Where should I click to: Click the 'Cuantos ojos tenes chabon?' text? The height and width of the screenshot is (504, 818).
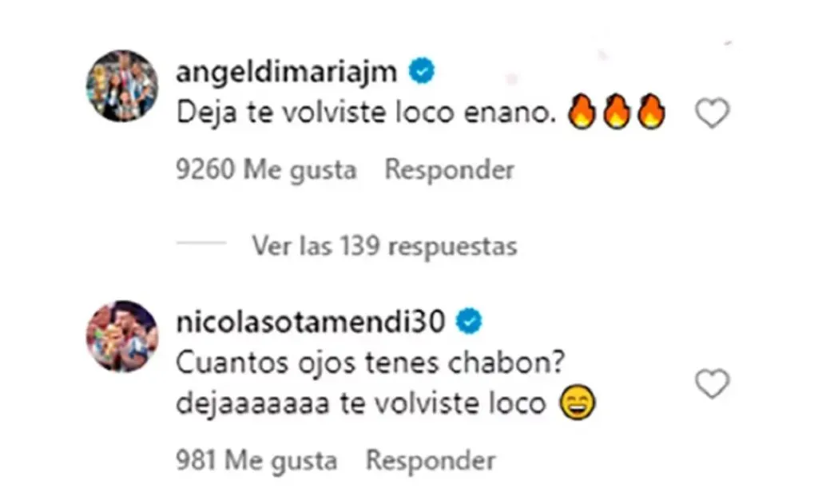[371, 363]
